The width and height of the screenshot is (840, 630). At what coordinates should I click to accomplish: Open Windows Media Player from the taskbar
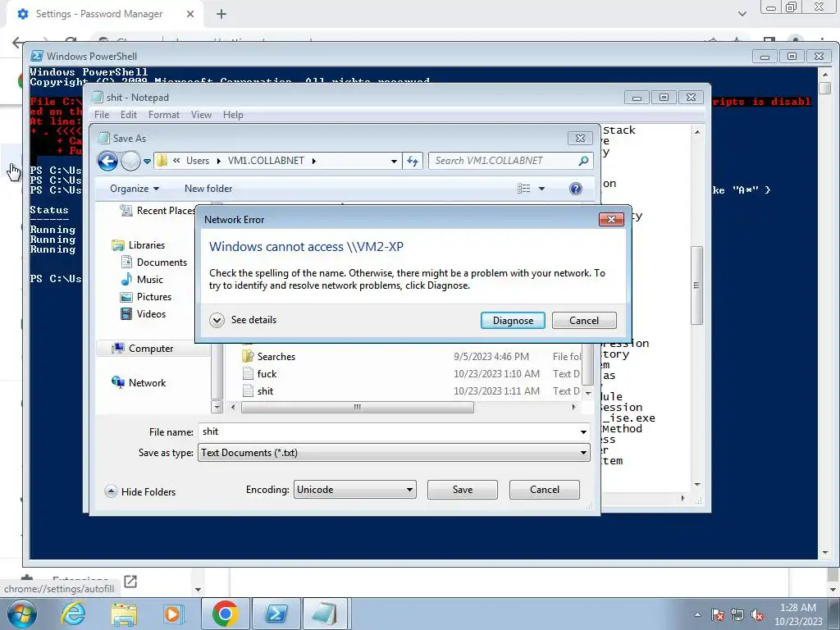[173, 614]
